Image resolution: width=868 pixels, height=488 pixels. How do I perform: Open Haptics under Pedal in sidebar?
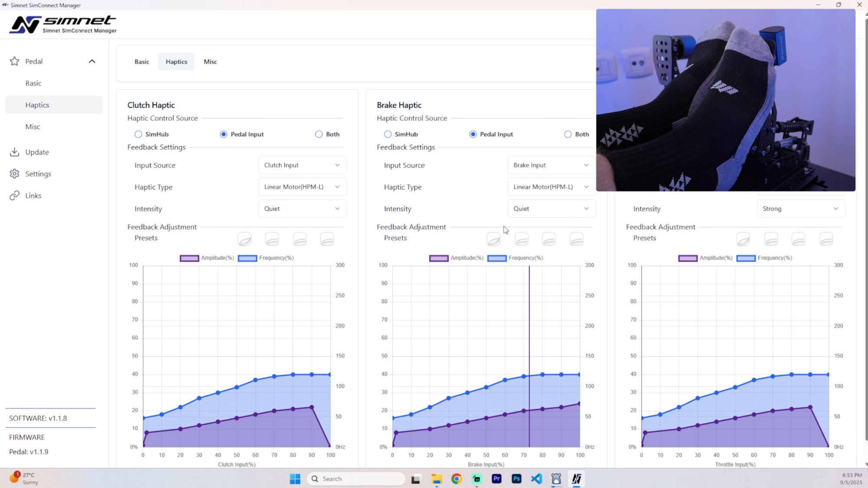point(54,105)
